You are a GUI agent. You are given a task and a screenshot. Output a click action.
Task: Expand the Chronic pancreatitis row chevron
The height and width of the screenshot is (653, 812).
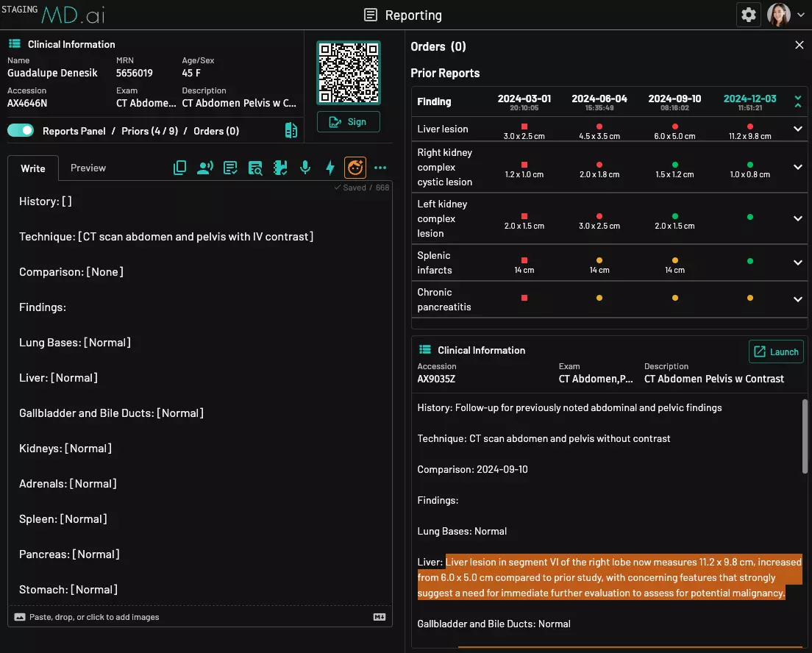pyautogui.click(x=797, y=299)
